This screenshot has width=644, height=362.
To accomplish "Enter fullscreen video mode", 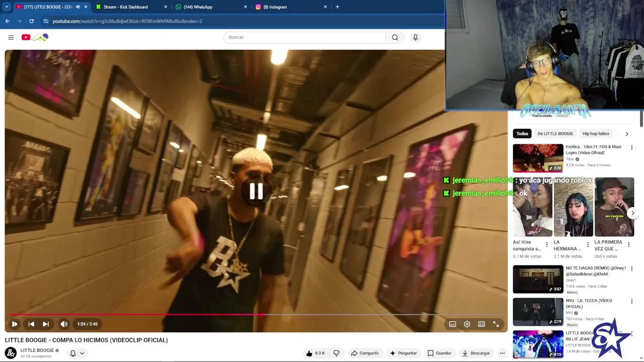I will (x=496, y=324).
